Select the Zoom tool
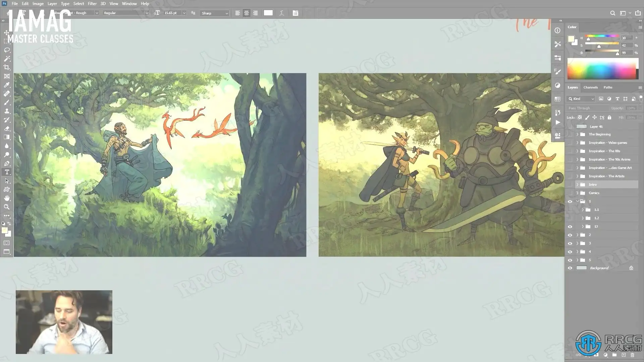 pos(7,207)
